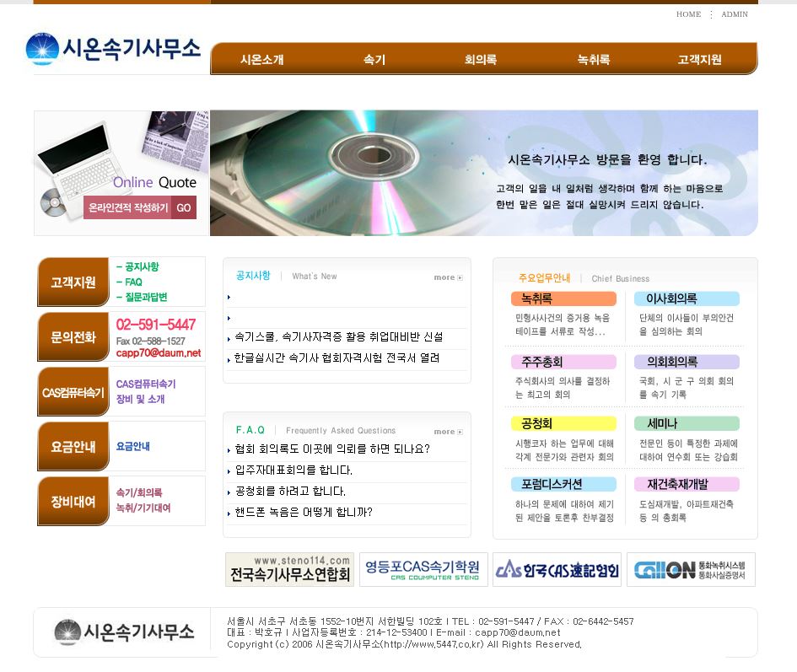Open the 회의록 navigation menu
The image size is (797, 672).
click(481, 60)
